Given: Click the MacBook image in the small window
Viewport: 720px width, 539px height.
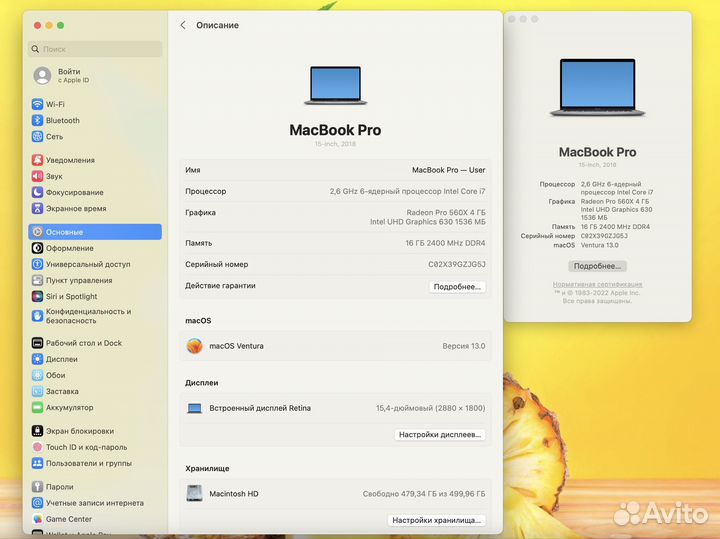Looking at the screenshot, I should pos(597,87).
